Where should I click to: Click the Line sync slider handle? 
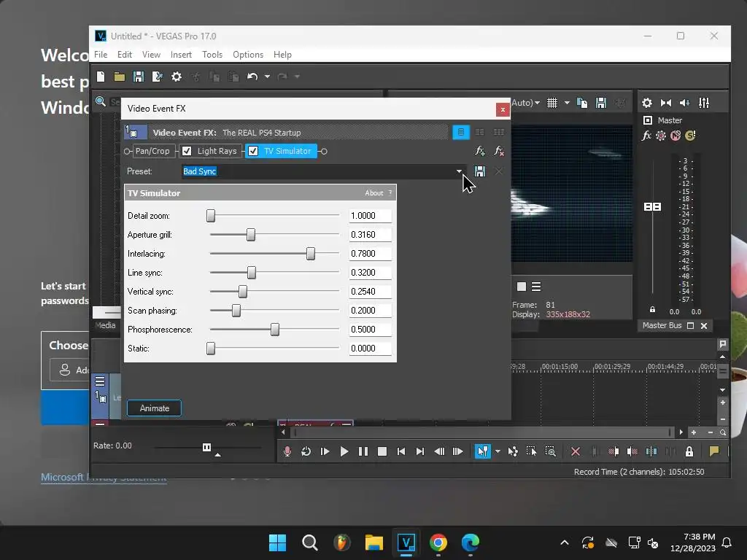[x=252, y=273]
